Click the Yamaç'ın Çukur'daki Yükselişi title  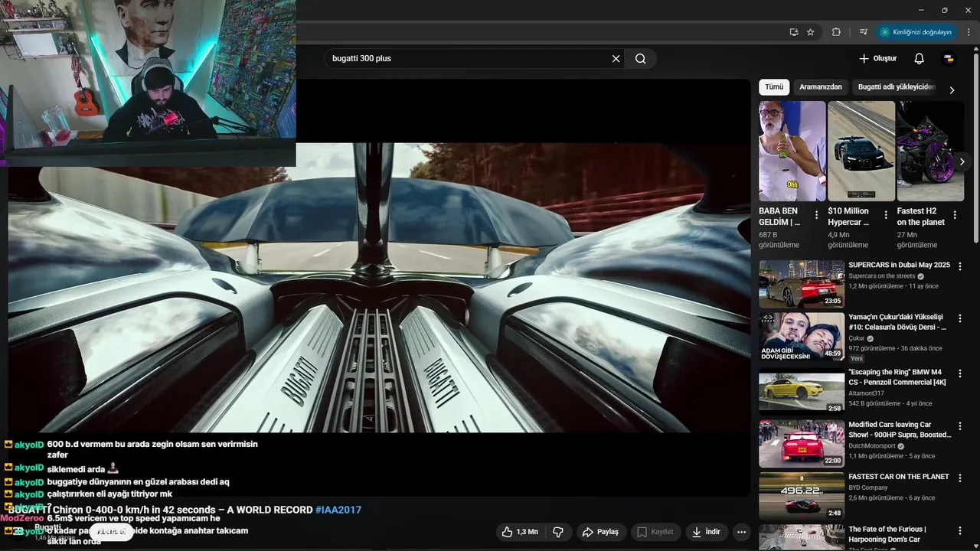click(x=897, y=321)
